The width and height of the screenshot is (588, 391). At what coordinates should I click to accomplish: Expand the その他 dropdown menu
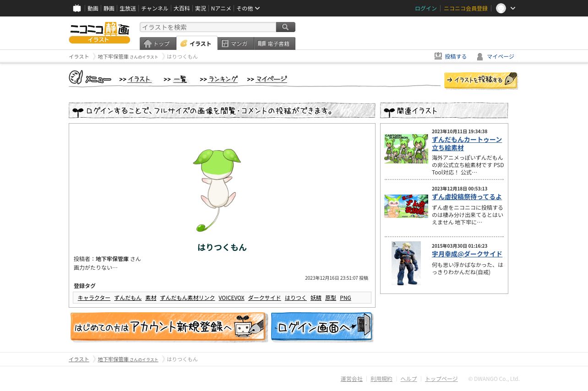[248, 8]
